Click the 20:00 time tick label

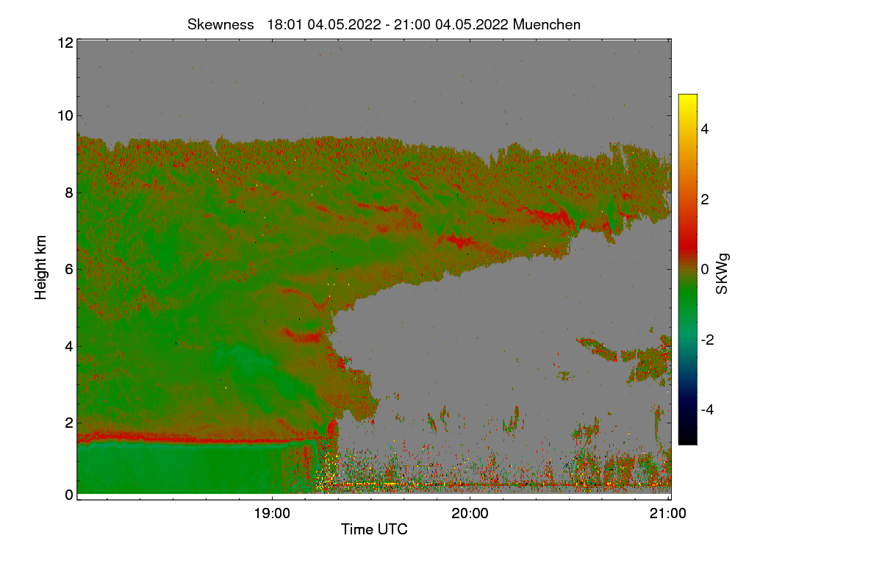tap(470, 514)
